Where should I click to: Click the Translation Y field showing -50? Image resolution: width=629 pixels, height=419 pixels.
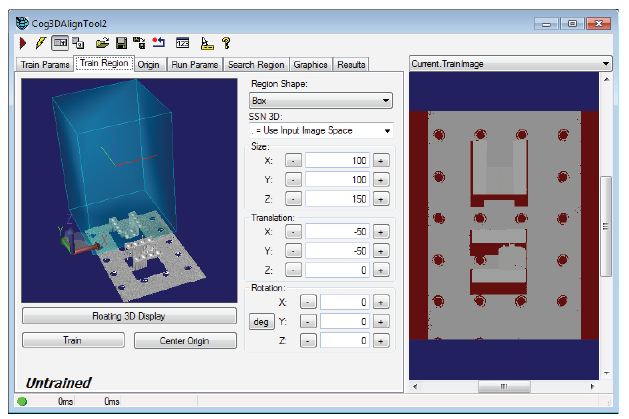[x=337, y=251]
